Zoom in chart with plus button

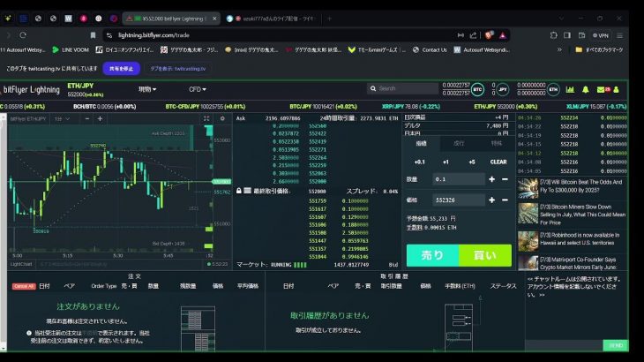100,118
